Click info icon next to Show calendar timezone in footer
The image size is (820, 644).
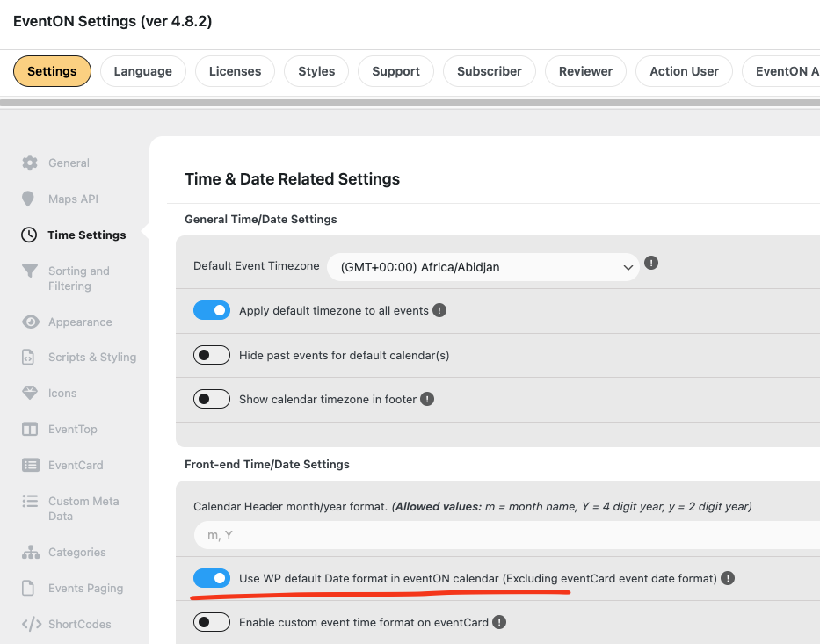[x=427, y=400]
